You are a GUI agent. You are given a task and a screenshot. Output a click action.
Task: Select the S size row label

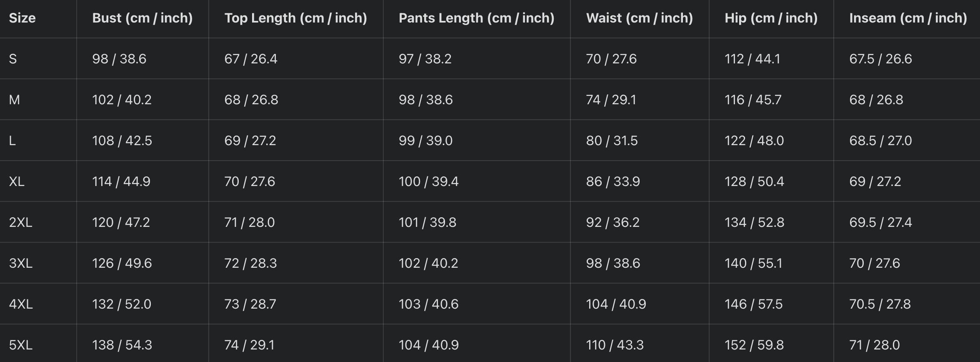(13, 59)
